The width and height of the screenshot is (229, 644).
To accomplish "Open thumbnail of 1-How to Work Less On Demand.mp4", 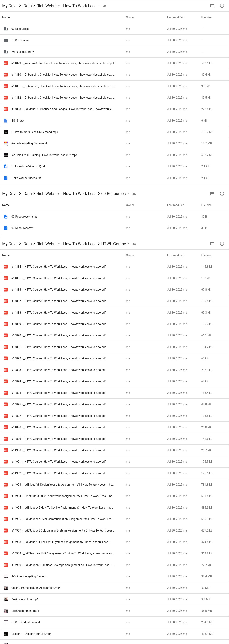I will 6,132.
